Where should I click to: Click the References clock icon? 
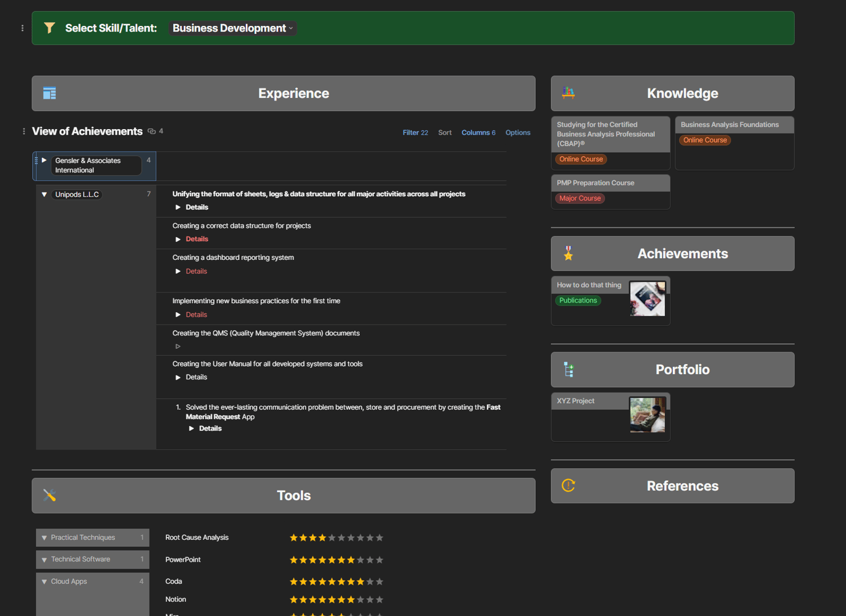point(569,485)
